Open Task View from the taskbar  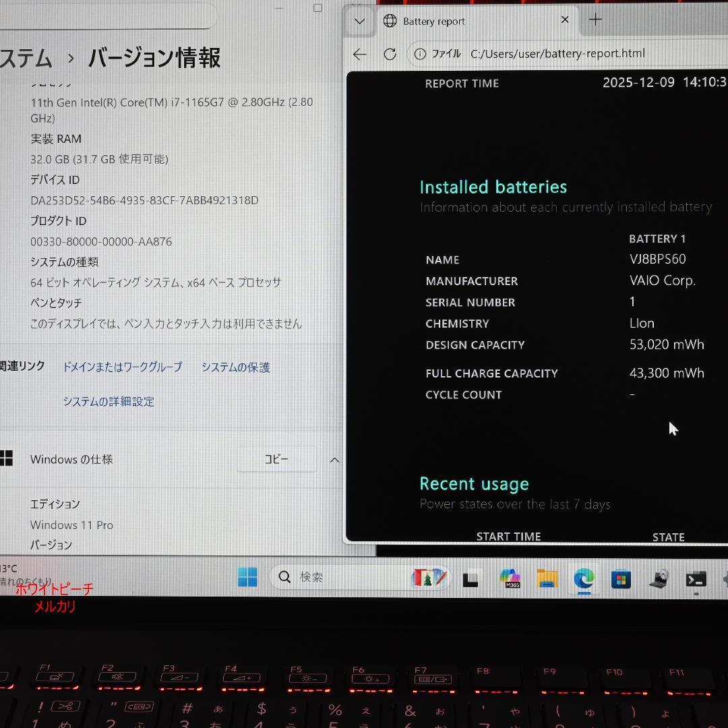click(471, 578)
